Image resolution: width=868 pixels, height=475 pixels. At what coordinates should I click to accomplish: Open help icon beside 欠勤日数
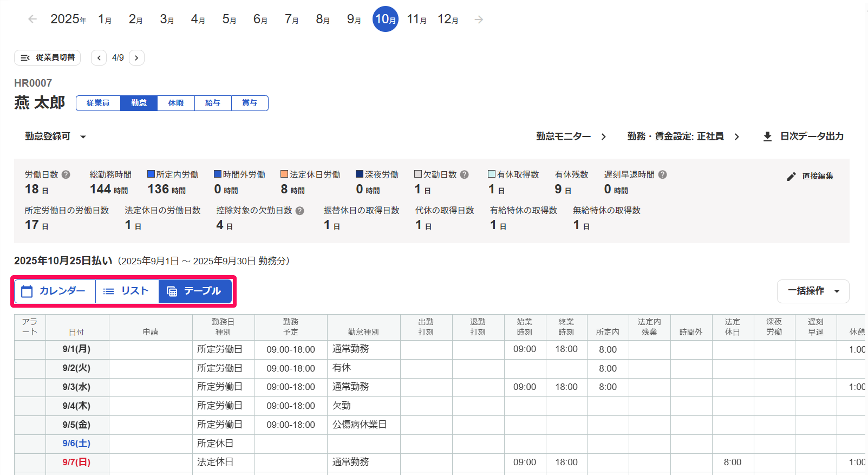click(x=465, y=174)
